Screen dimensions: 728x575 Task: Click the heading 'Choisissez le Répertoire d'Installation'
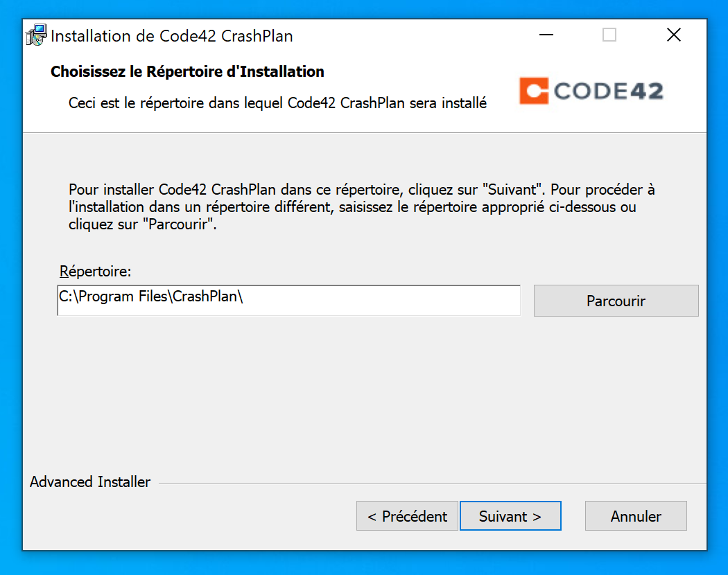[187, 71]
